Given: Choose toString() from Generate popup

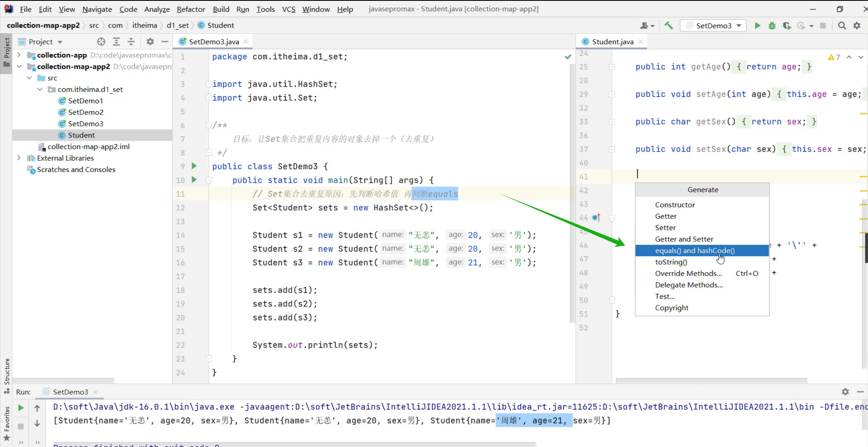Looking at the screenshot, I should (671, 262).
